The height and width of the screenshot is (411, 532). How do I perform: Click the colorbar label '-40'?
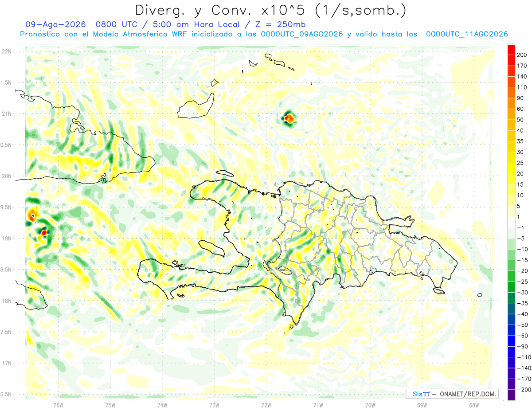(523, 314)
